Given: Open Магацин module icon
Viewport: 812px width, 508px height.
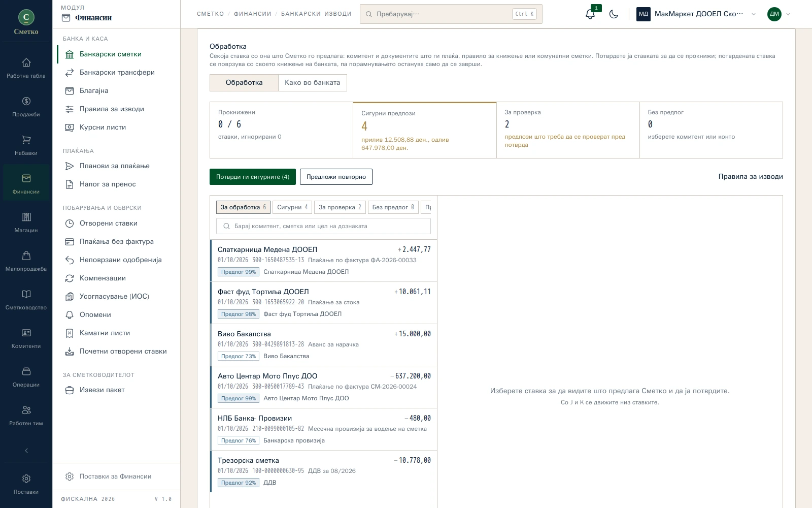Looking at the screenshot, I should 26,222.
